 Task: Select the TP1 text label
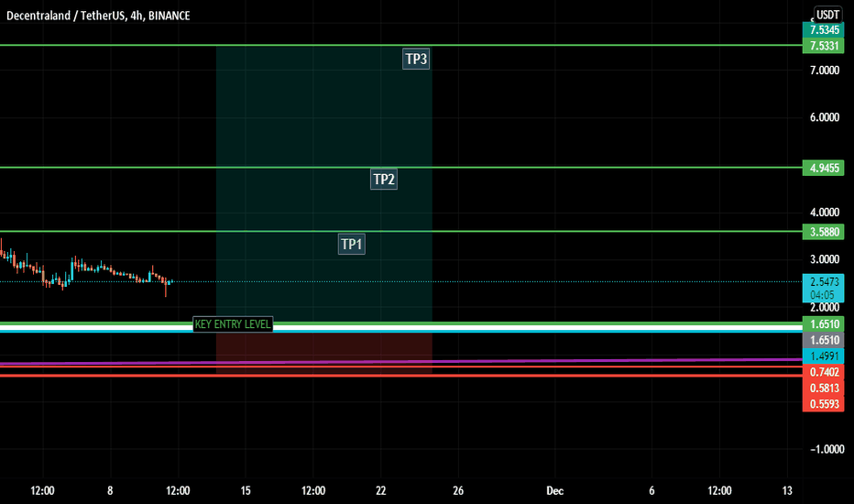click(352, 244)
